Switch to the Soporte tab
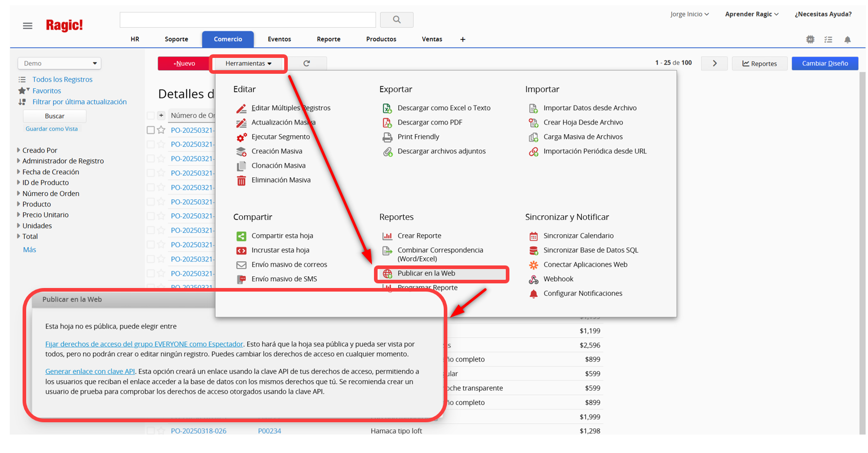Viewport: 868px width, 453px height. point(176,39)
